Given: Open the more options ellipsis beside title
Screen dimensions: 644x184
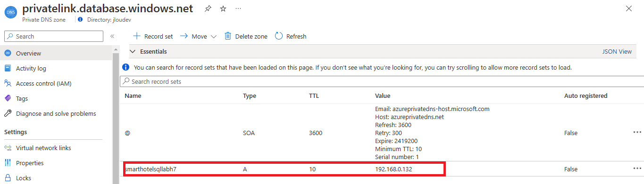Looking at the screenshot, I should (x=238, y=9).
